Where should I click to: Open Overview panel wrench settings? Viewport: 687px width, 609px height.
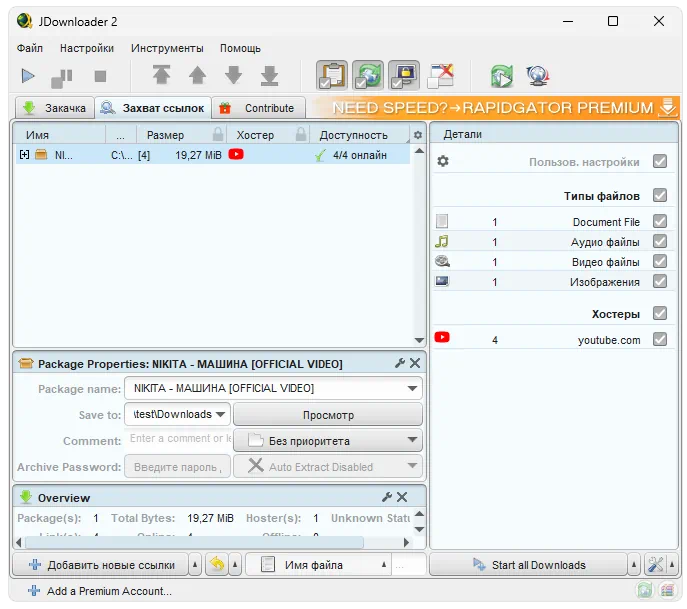tap(386, 497)
